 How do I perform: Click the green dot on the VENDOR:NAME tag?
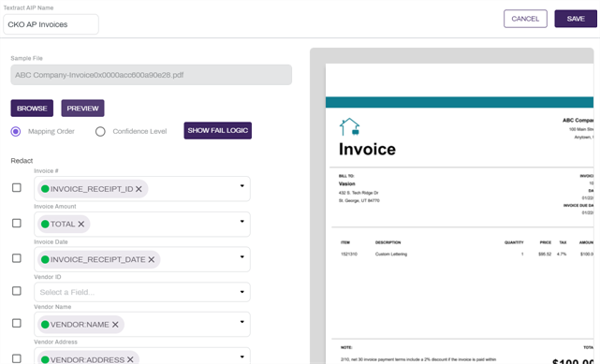(x=45, y=325)
